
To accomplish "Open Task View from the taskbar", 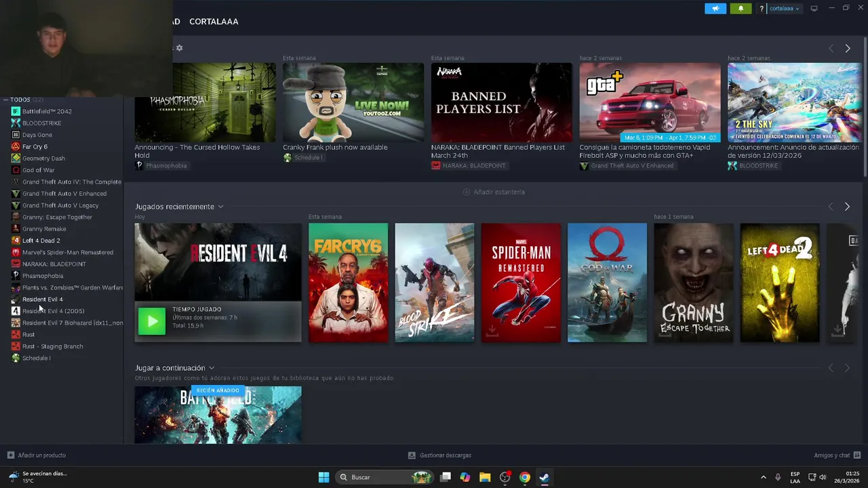I will [446, 477].
